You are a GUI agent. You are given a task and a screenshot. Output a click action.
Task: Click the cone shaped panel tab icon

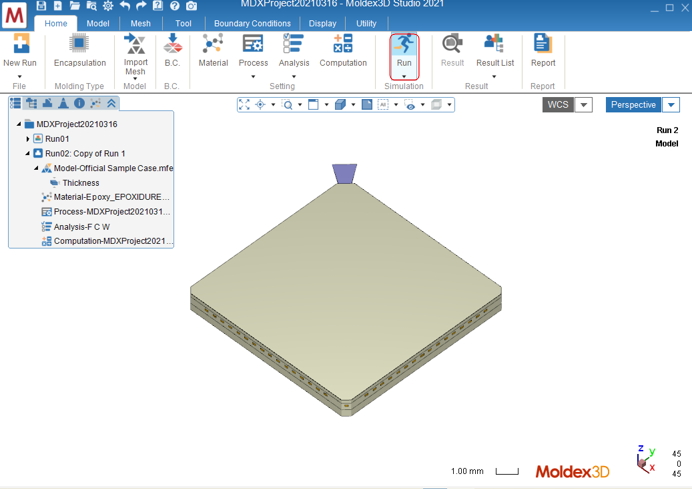coord(64,103)
